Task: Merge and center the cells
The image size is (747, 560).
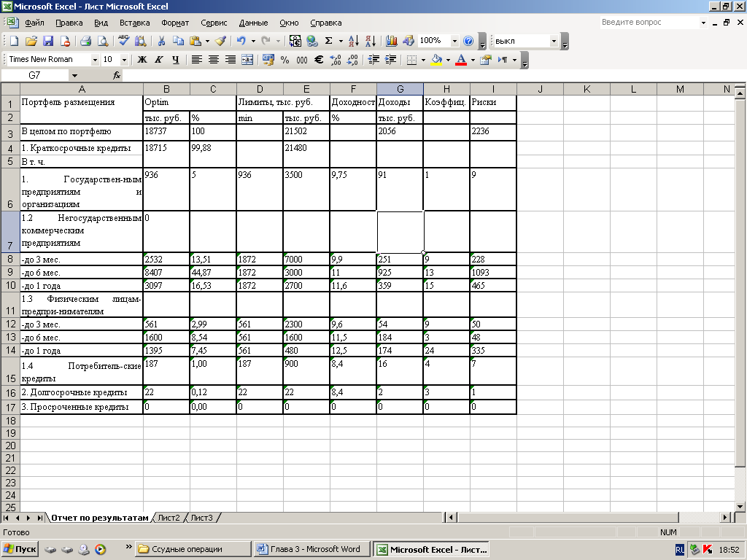Action: pos(247,60)
